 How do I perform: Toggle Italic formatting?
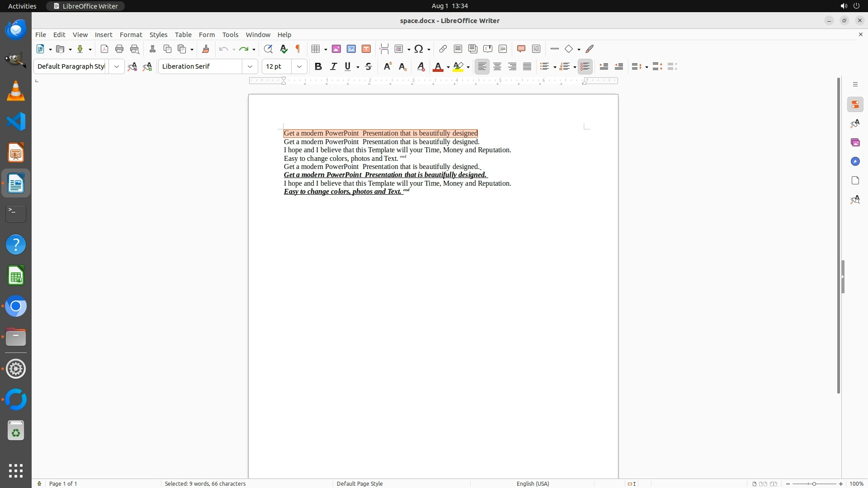click(x=333, y=66)
